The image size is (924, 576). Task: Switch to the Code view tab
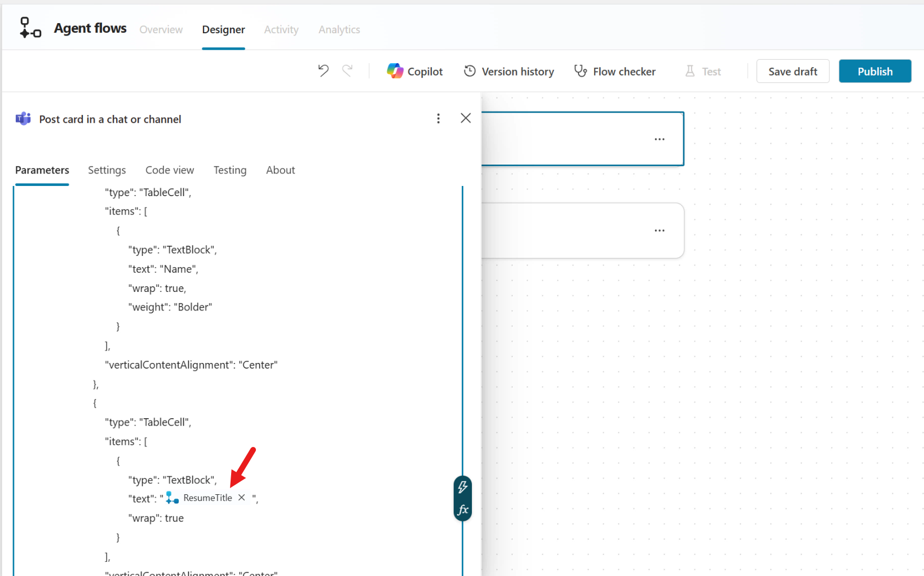(x=169, y=170)
